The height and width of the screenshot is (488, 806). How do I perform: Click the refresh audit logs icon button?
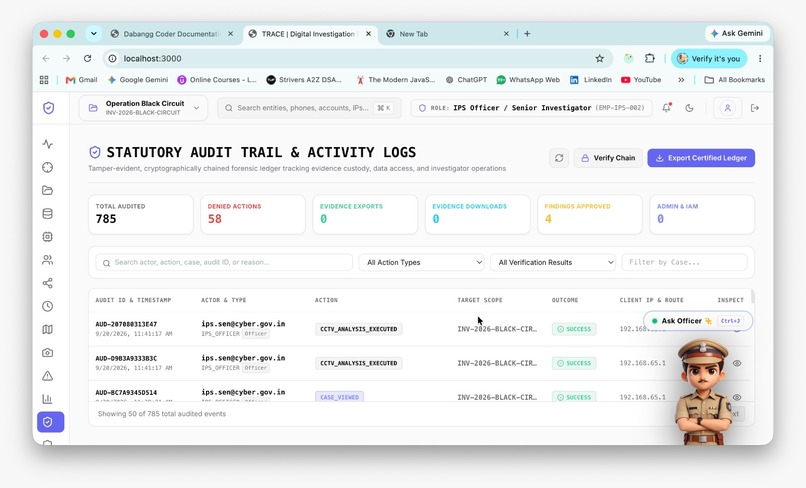[559, 158]
